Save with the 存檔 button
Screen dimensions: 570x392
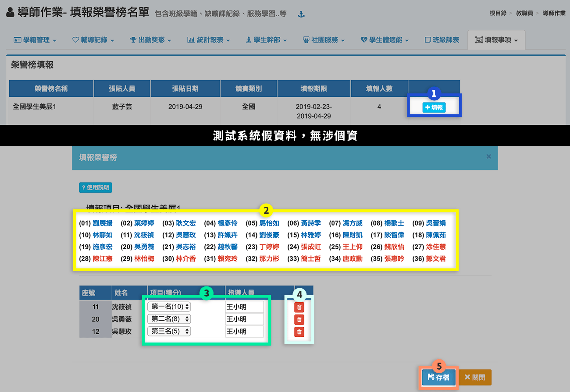438,377
